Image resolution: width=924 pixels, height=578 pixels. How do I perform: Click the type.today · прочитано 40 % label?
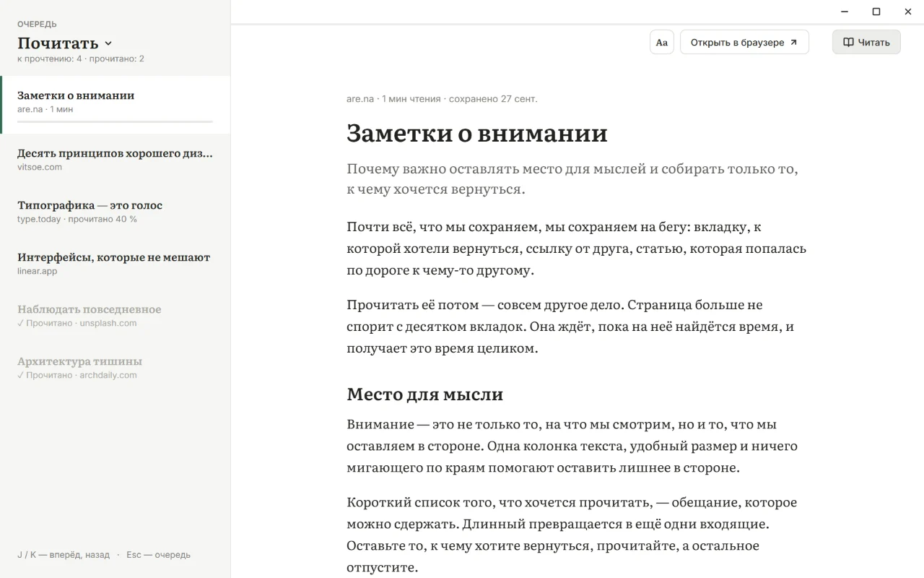tap(77, 219)
